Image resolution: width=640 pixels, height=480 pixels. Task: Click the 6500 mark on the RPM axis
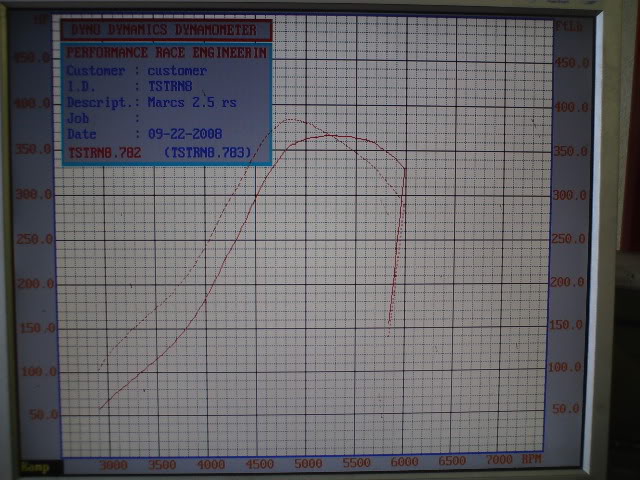[451, 465]
